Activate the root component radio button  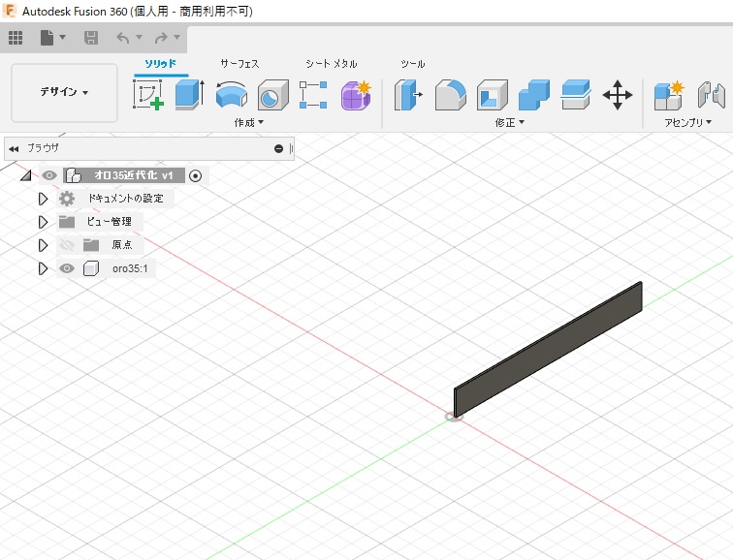point(196,175)
